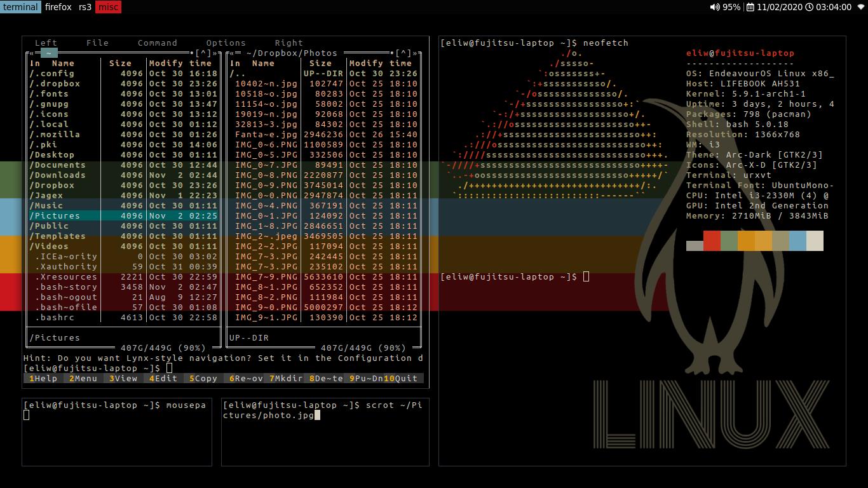This screenshot has height=488, width=868.
Task: Click the red color block in neofetch palette
Action: (x=712, y=241)
